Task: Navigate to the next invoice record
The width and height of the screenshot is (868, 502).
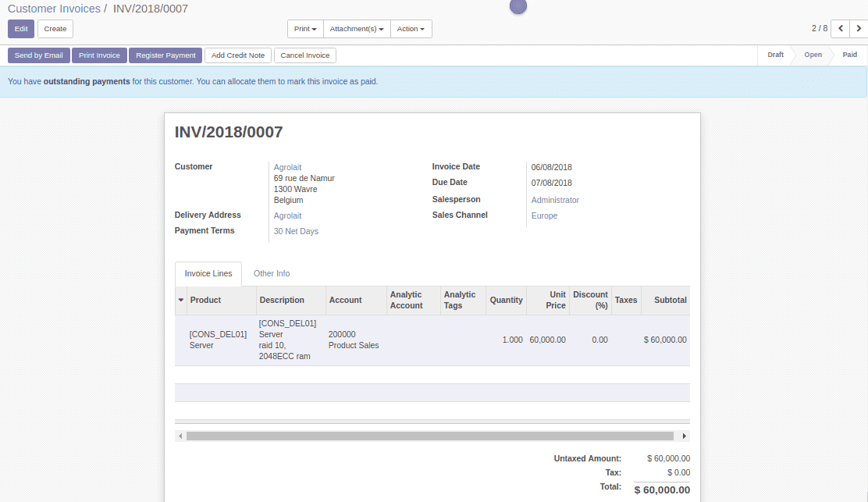Action: 859,28
